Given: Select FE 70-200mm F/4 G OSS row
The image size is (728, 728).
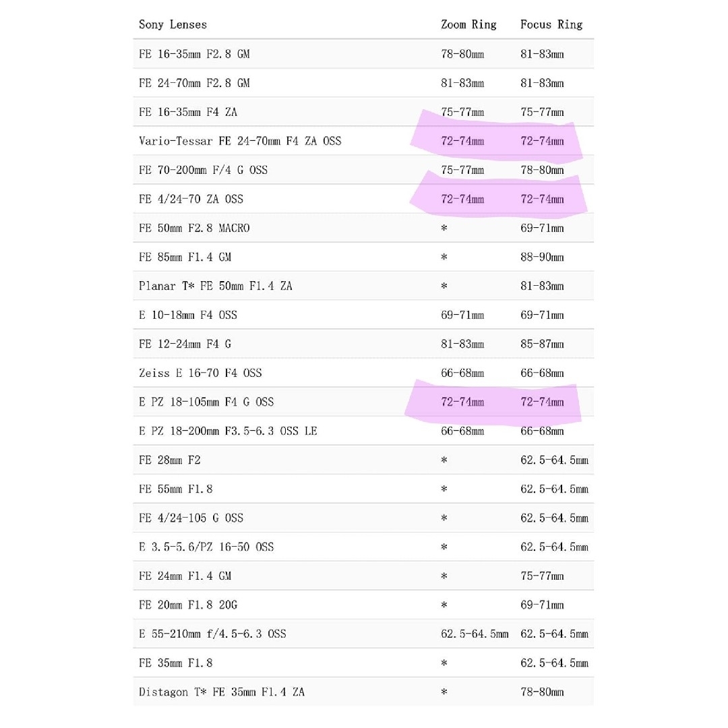Looking at the screenshot, I should coord(363,170).
